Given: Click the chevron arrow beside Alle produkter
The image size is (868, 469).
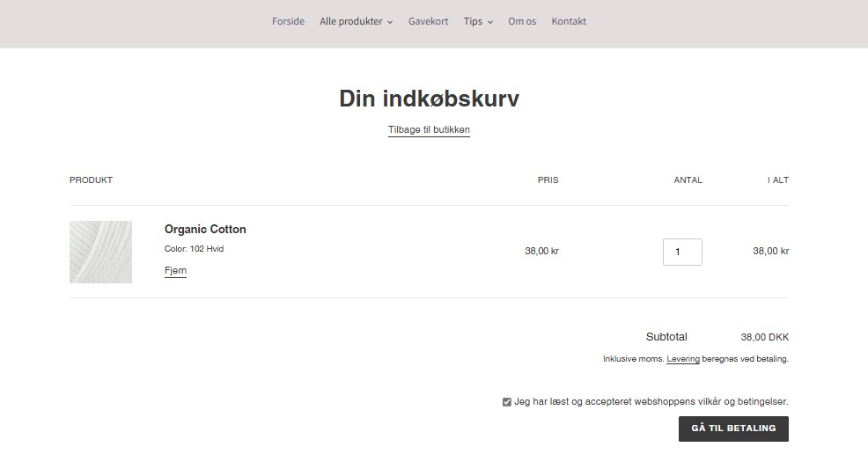Looking at the screenshot, I should [x=390, y=22].
